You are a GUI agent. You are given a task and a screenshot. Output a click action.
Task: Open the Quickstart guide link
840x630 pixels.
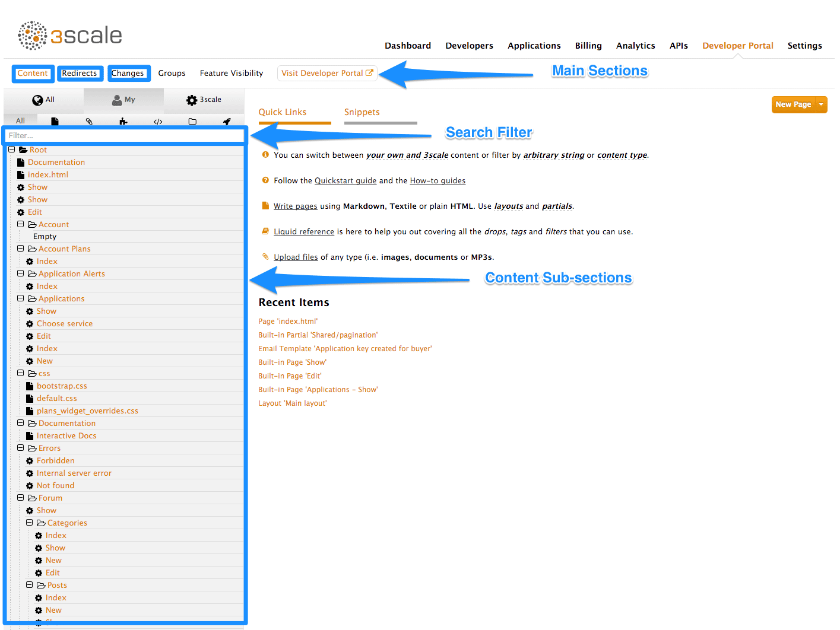coord(345,181)
